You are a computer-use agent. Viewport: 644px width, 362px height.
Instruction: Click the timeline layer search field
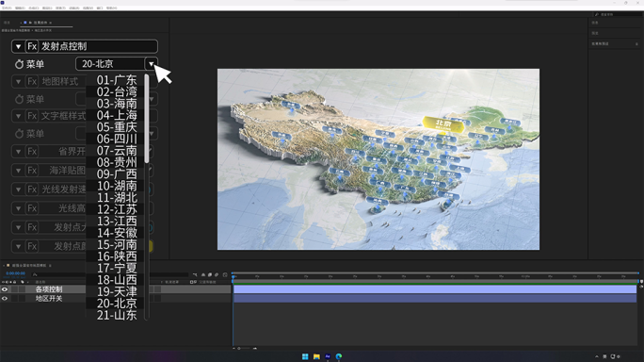tap(110, 274)
